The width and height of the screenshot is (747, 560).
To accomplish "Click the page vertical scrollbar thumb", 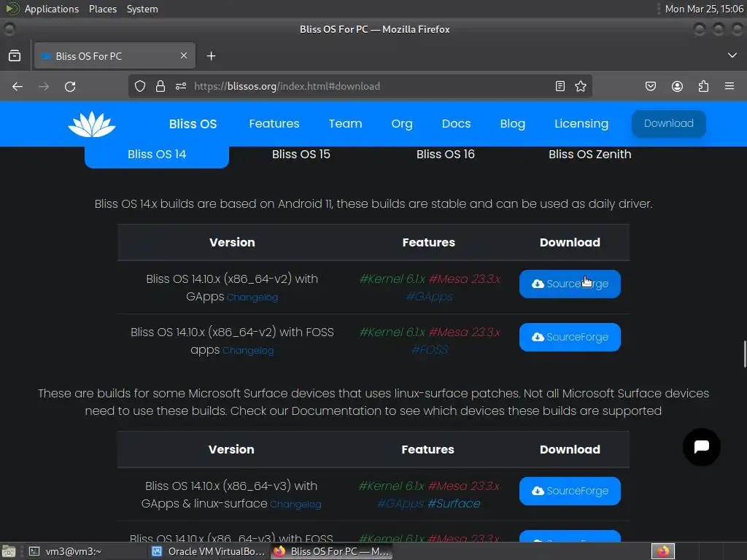I will pos(745,354).
